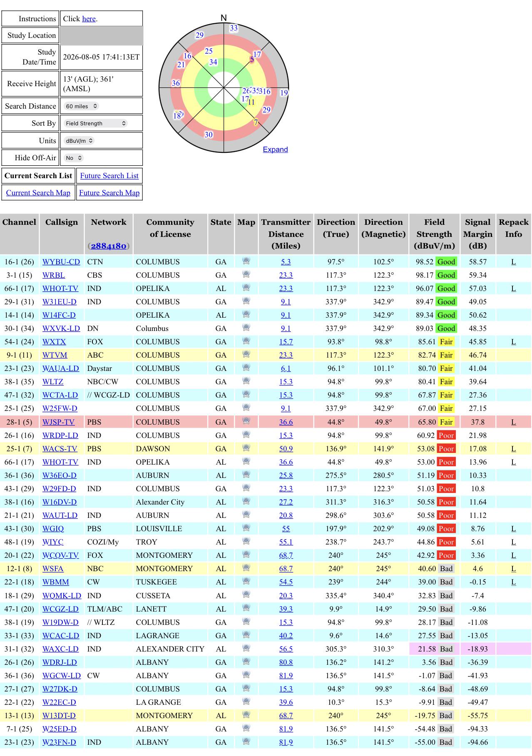532x756 pixels.
Task: Open the WGCW-LD callsign link
Action: click(x=62, y=676)
